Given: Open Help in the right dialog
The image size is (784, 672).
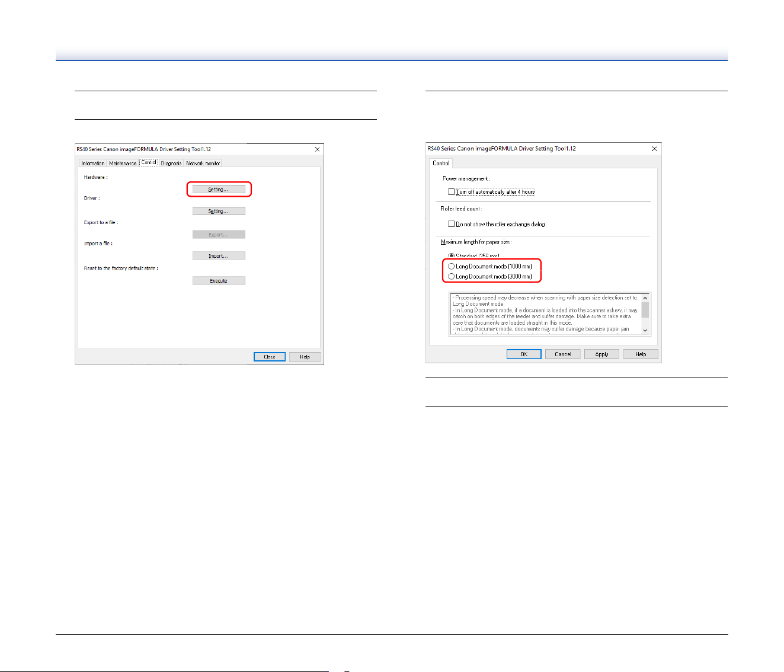Looking at the screenshot, I should point(641,354).
